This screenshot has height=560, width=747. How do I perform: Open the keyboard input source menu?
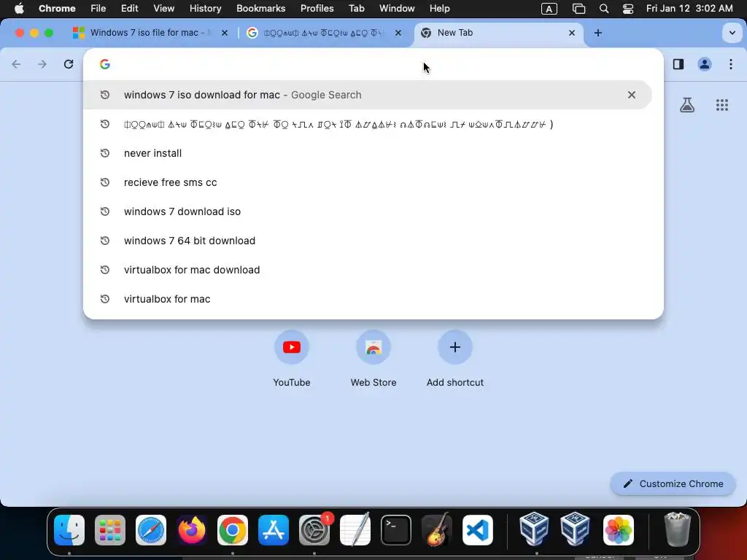pyautogui.click(x=549, y=9)
